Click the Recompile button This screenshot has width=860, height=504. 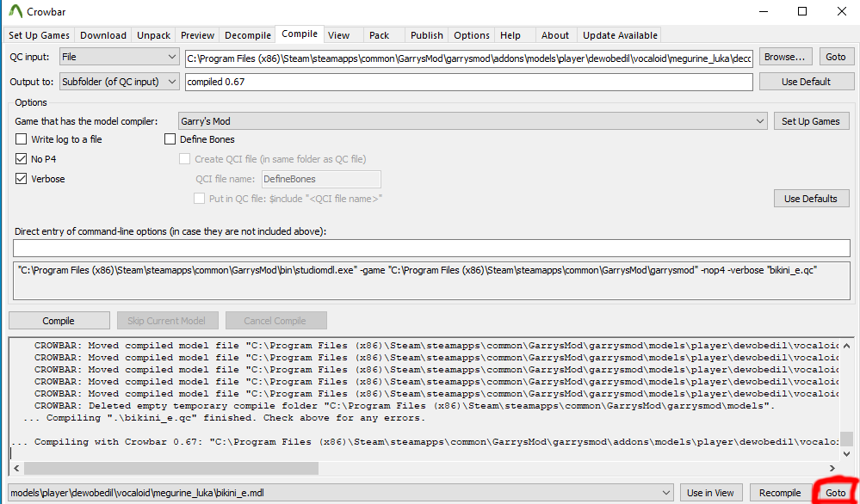click(780, 493)
